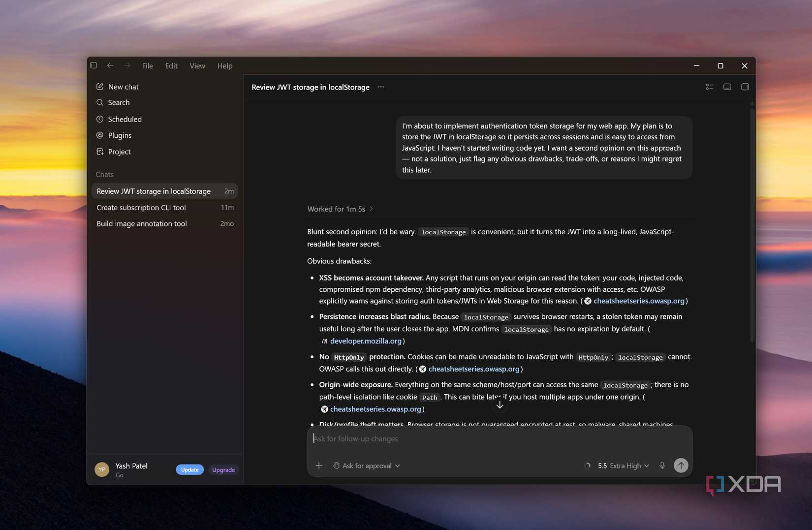
Task: Open the File menu
Action: pyautogui.click(x=148, y=66)
